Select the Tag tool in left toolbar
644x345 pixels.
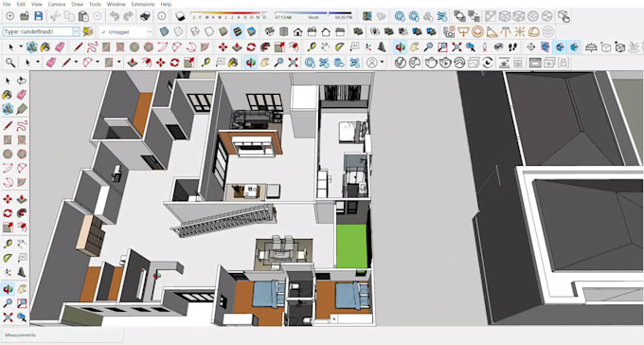pos(22,109)
